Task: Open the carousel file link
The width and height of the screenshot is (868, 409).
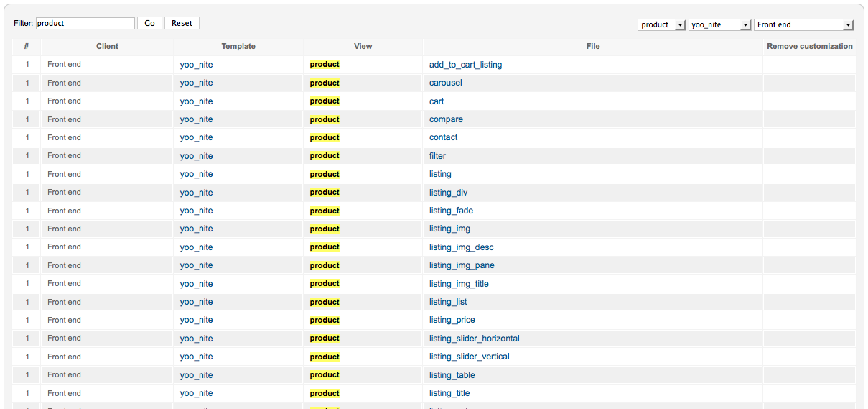Action: [445, 83]
